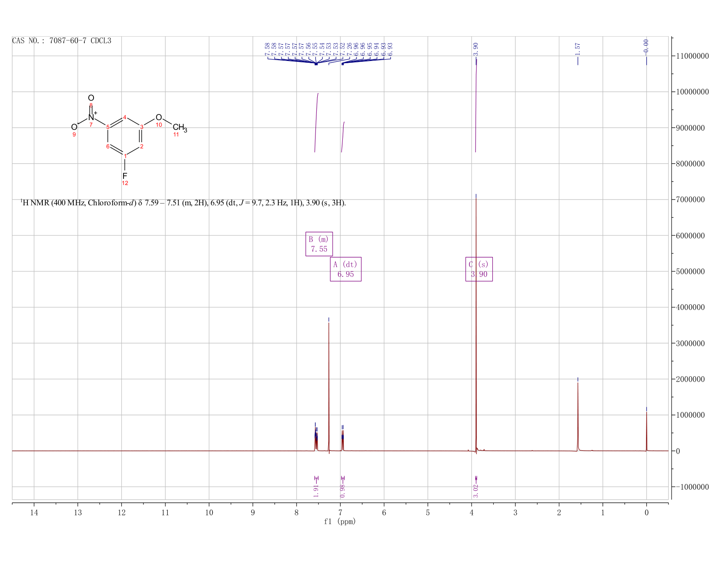
Task: Click the water peak near 1.57 ppm
Action: tap(578, 415)
